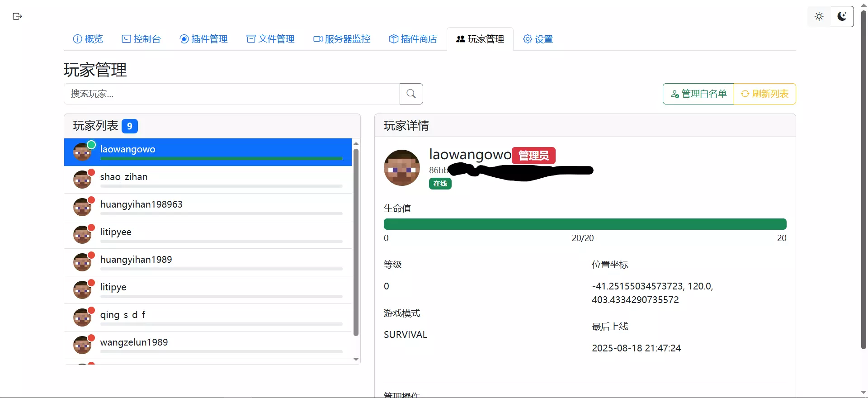
Task: Click laowangowo's name in 玩家详情
Action: pyautogui.click(x=470, y=155)
